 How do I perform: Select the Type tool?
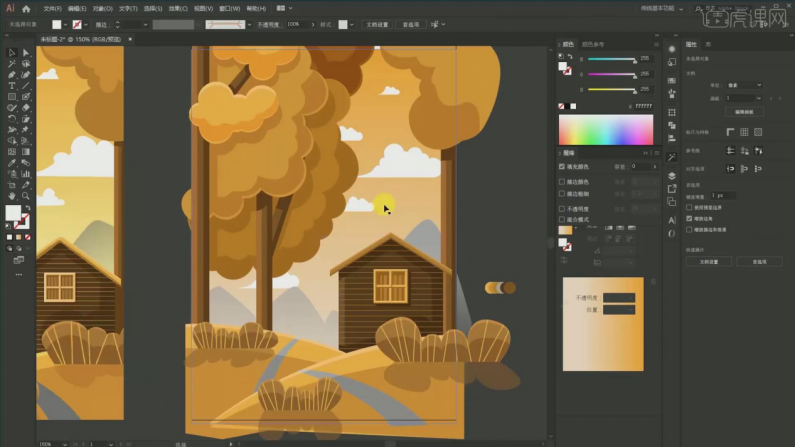(x=11, y=85)
